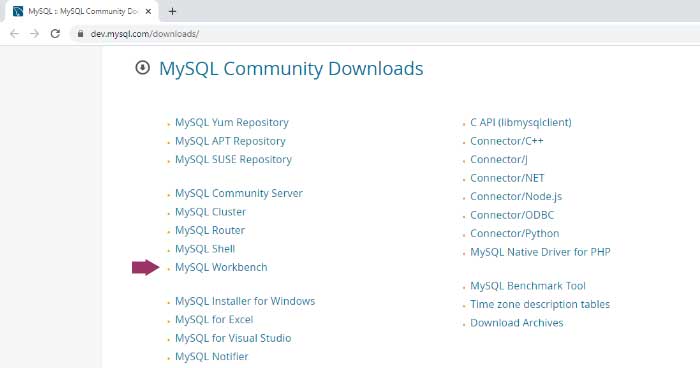Image resolution: width=700 pixels, height=368 pixels.
Task: Open Connector/Node.js link
Action: pyautogui.click(x=516, y=197)
